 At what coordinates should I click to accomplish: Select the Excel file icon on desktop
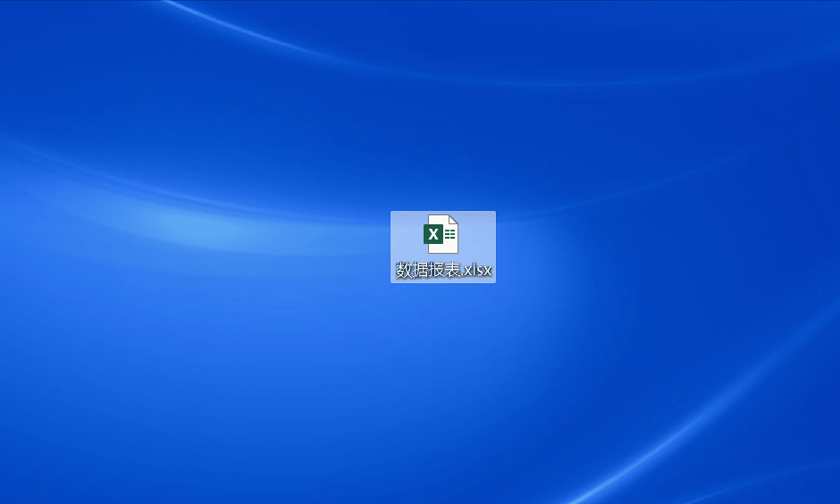click(x=441, y=234)
